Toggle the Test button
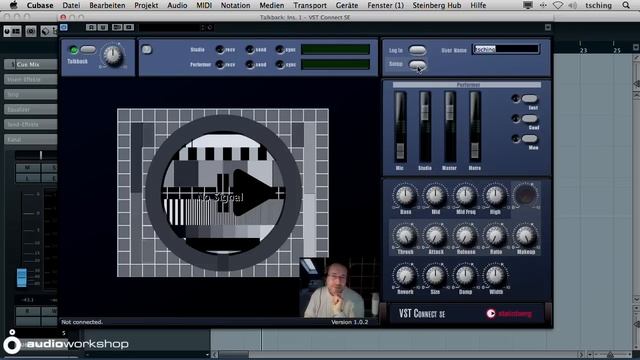 pyautogui.click(x=529, y=98)
